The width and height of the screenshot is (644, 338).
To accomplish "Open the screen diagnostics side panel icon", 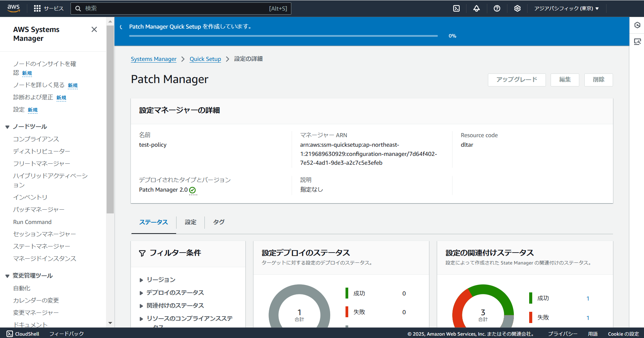I will click(x=637, y=41).
